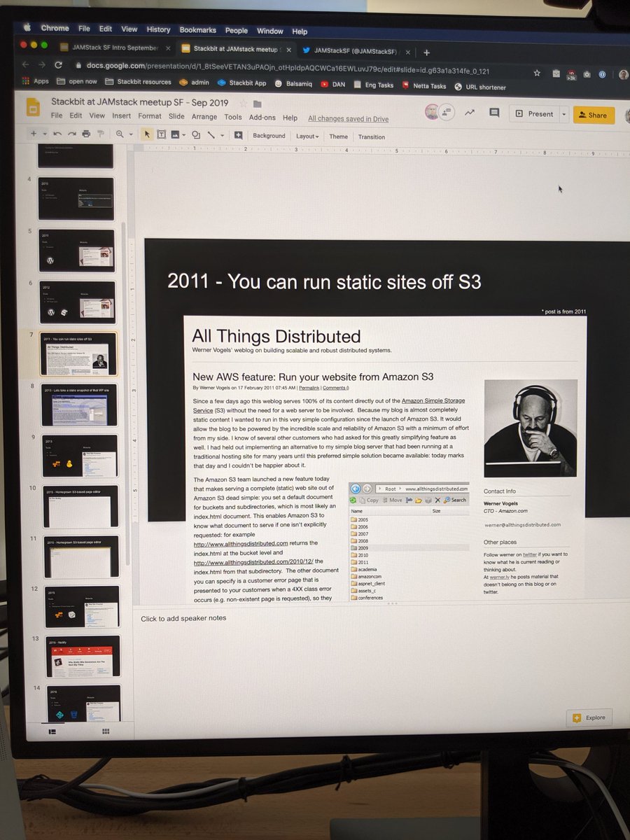Move presentation to a folder
630x840 pixels.
pos(258,104)
